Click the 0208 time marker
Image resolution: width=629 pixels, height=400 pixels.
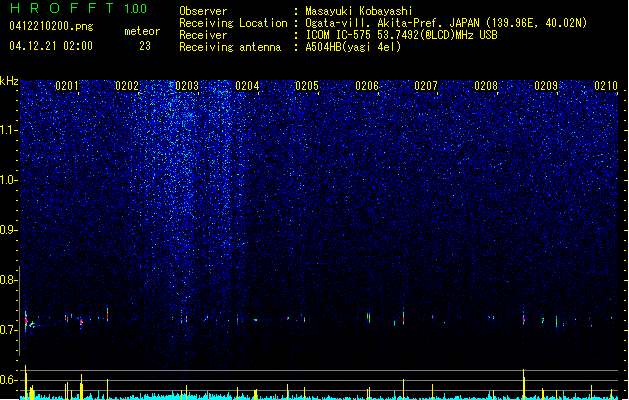(486, 85)
